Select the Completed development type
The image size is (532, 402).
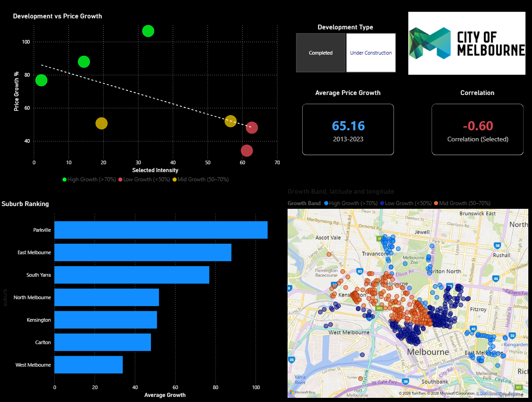pos(321,53)
